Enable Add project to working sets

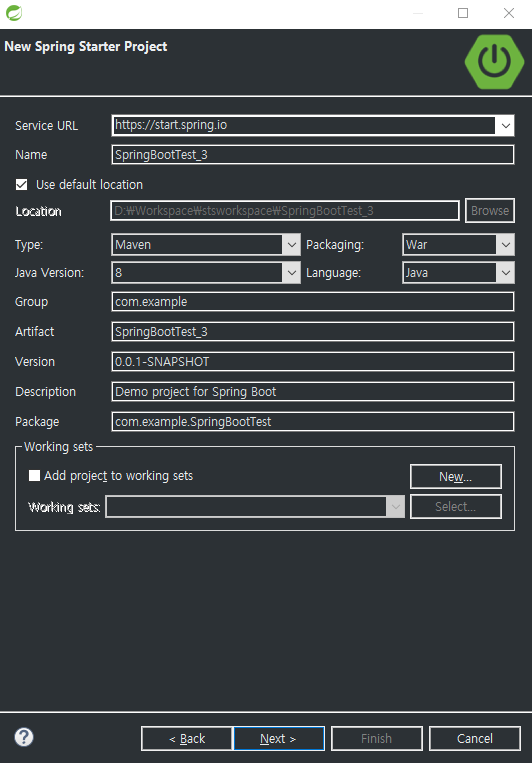tap(34, 475)
